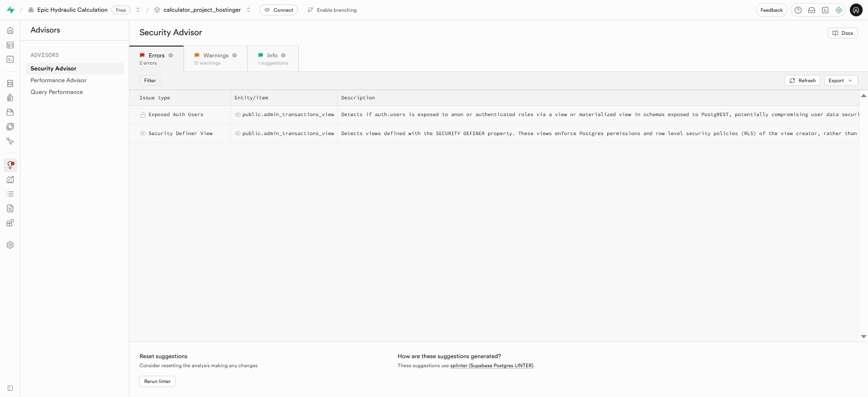Open the Home page from the sidebar

pos(10,31)
